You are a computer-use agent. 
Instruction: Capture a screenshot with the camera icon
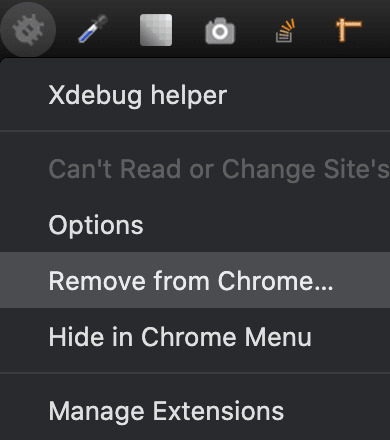coord(220,31)
